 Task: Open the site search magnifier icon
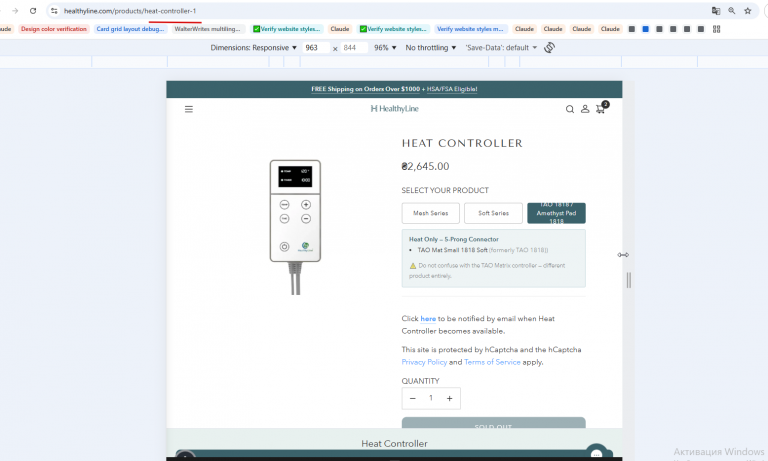coord(570,109)
